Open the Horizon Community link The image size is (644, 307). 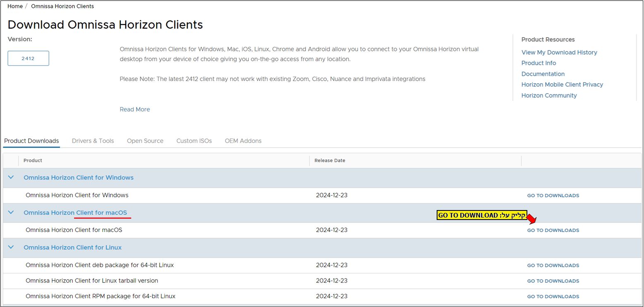coord(549,95)
